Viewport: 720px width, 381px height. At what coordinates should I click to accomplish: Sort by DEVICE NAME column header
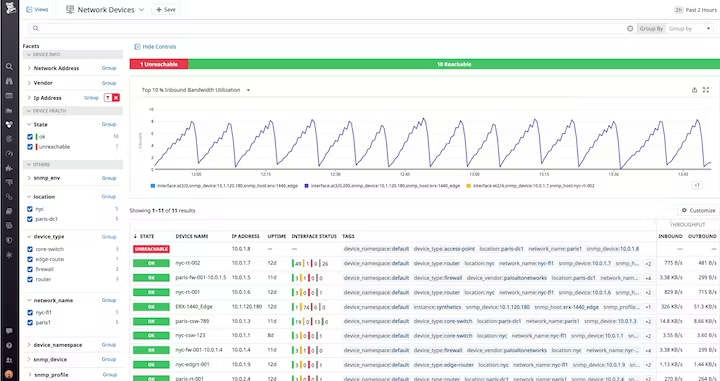[192, 236]
